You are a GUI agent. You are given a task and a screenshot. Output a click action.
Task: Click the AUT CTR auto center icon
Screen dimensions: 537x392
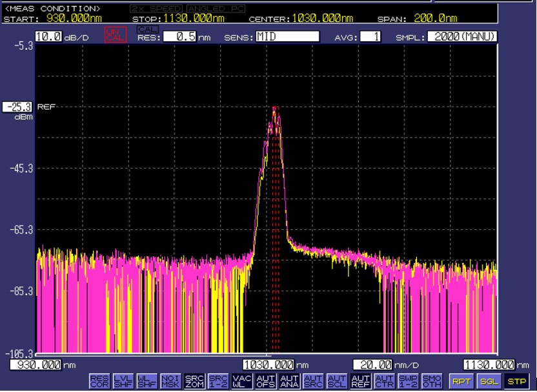pos(385,381)
